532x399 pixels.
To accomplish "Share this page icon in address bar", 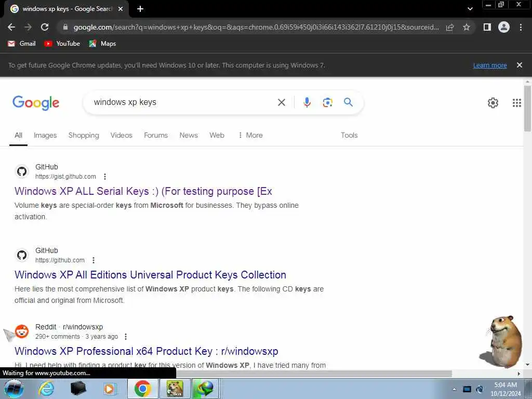I will [x=450, y=27].
